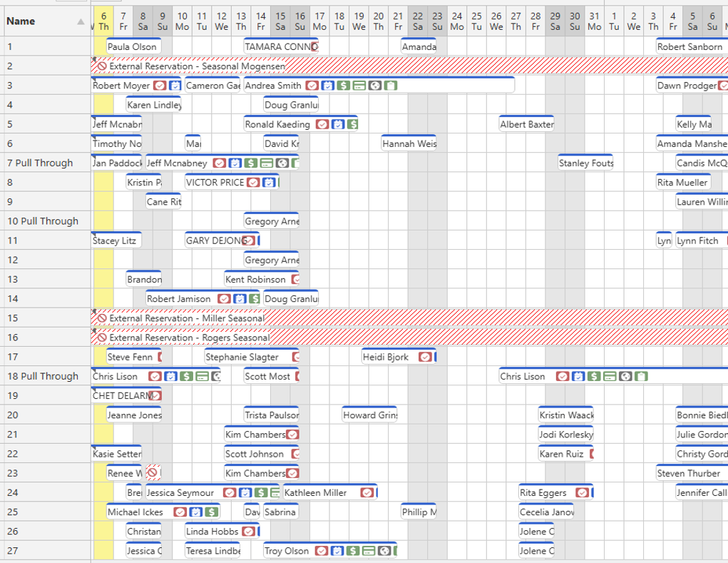
Task: Select the 1 Tu date column header
Action: tap(614, 21)
